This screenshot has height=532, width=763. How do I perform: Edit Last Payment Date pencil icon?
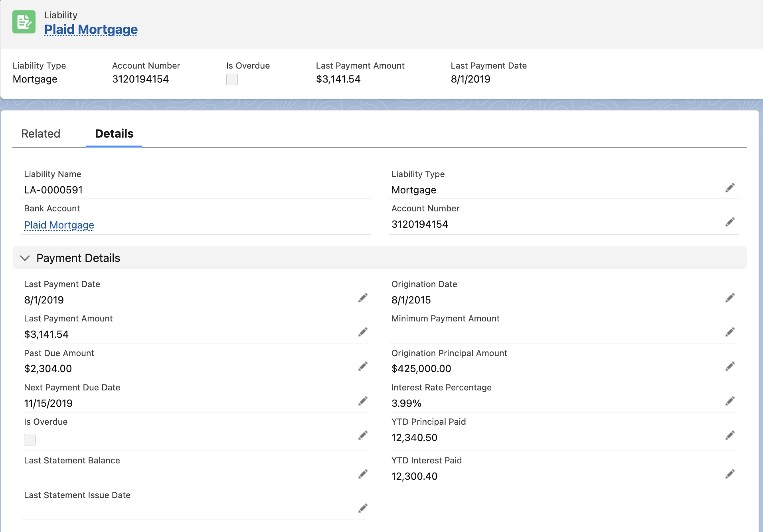pos(363,298)
